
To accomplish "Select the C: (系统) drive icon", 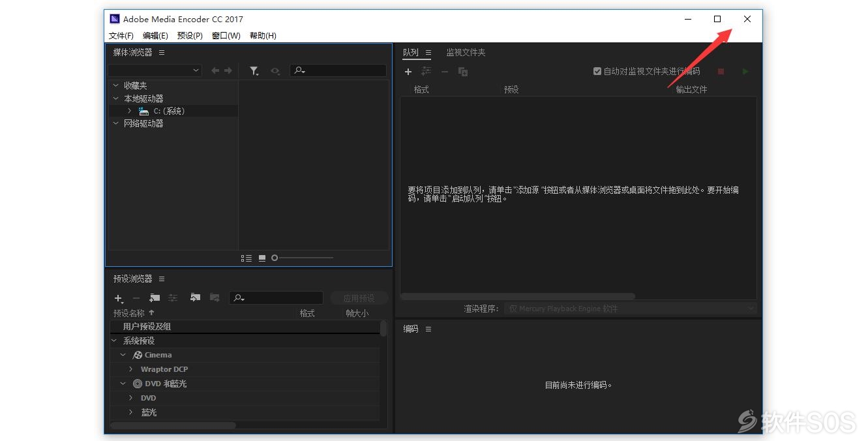I will click(x=143, y=111).
